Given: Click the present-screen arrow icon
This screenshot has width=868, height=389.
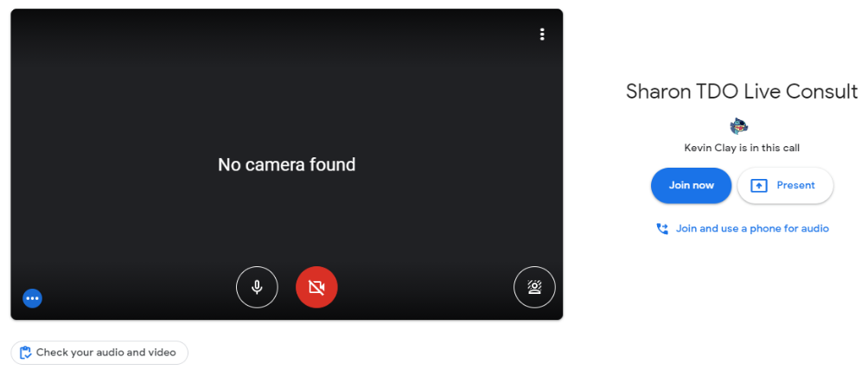Looking at the screenshot, I should click(759, 186).
